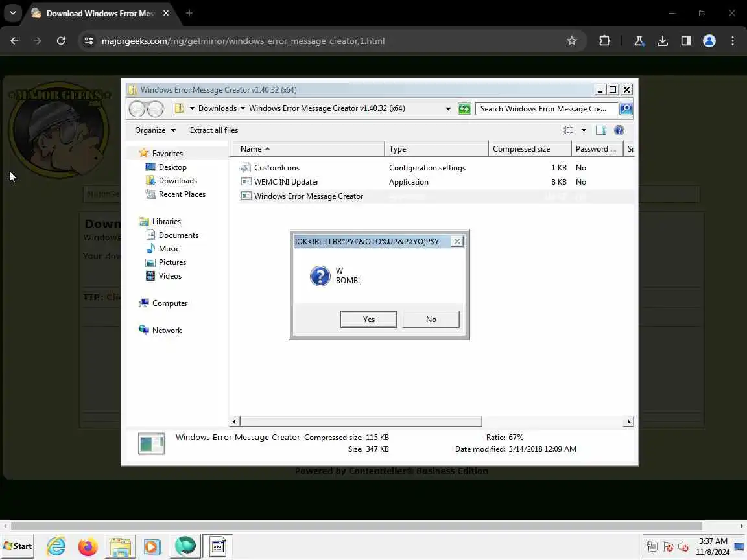747x560 pixels.
Task: Open Videos library
Action: click(x=170, y=275)
